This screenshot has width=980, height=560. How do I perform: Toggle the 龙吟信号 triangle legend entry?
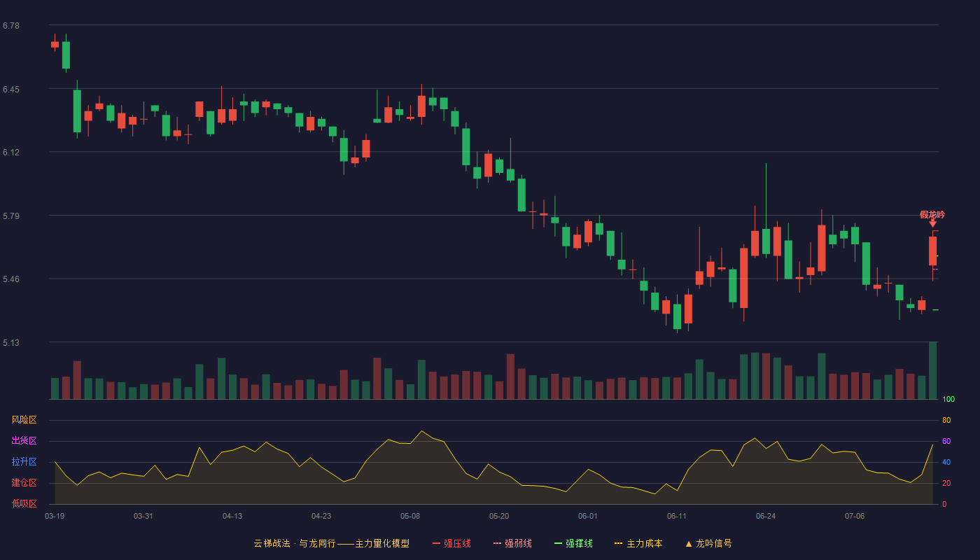coord(708,543)
